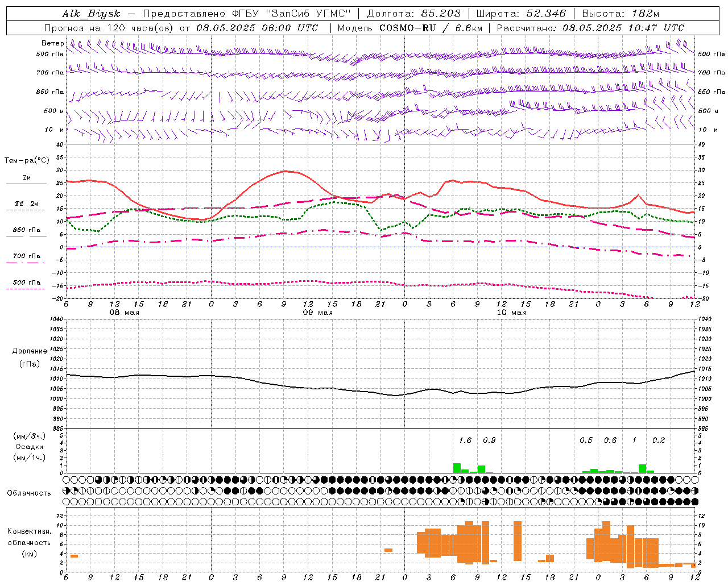
Task: Click the Ветер panel label
Action: tap(52, 43)
